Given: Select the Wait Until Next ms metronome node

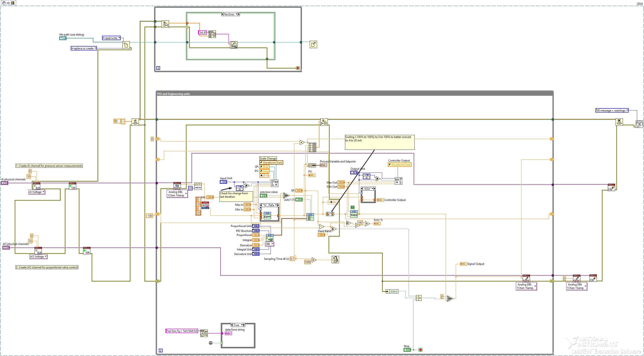Looking at the screenshot, I should pyautogui.click(x=335, y=259).
